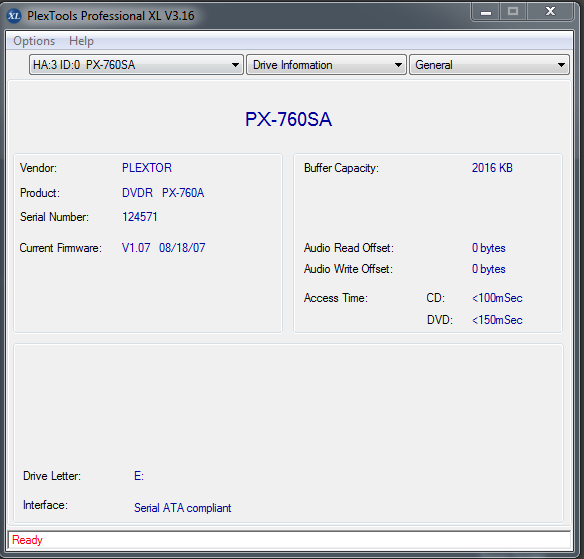
Task: Click the PlexTools XL app icon
Action: [x=14, y=16]
